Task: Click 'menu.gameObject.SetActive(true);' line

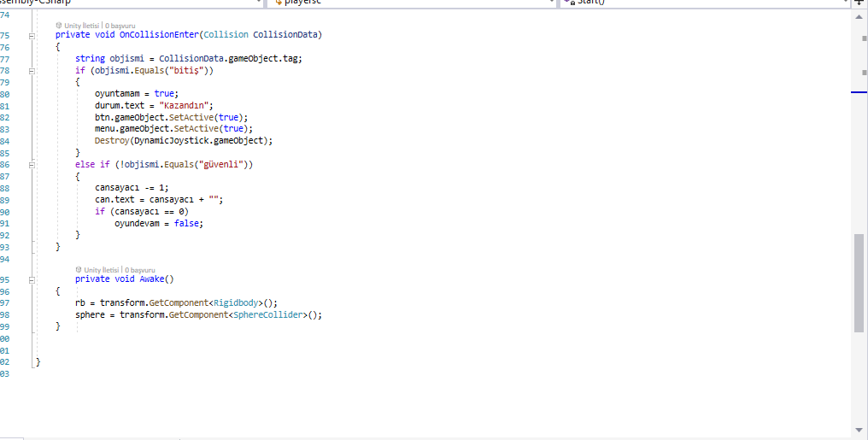Action: pyautogui.click(x=173, y=129)
